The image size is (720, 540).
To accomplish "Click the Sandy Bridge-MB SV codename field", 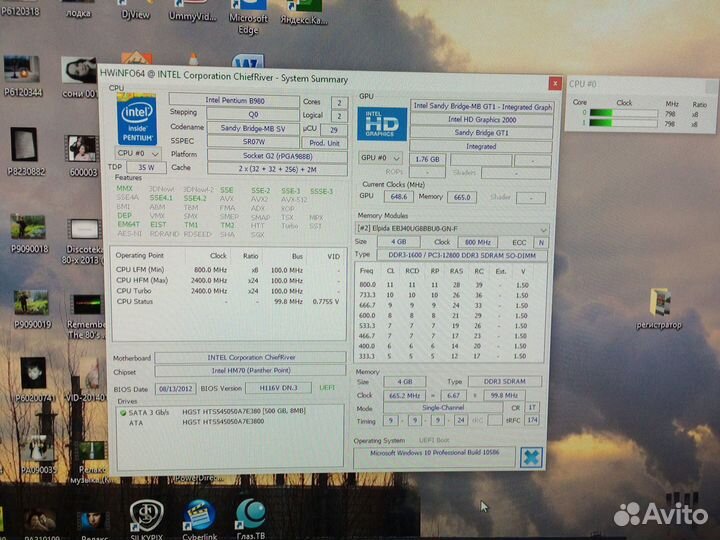I will click(253, 128).
